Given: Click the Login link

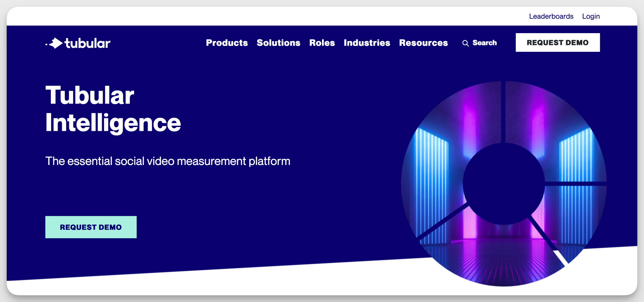Looking at the screenshot, I should [x=591, y=16].
